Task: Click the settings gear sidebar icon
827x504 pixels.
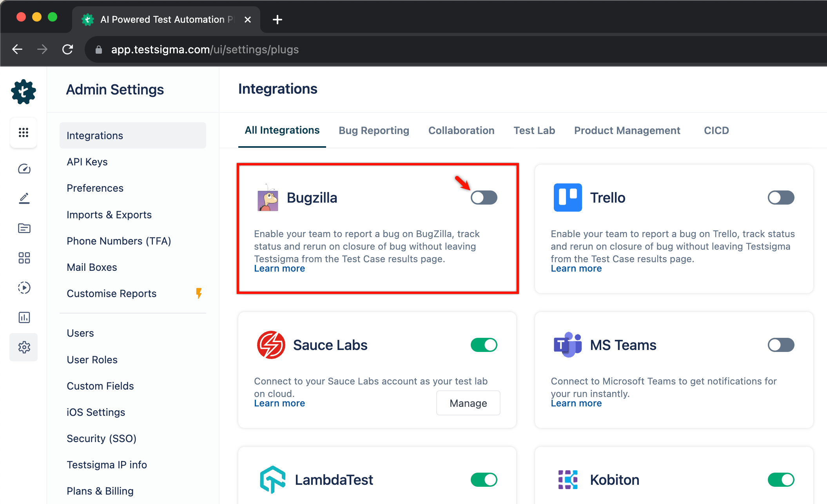Action: 24,347
